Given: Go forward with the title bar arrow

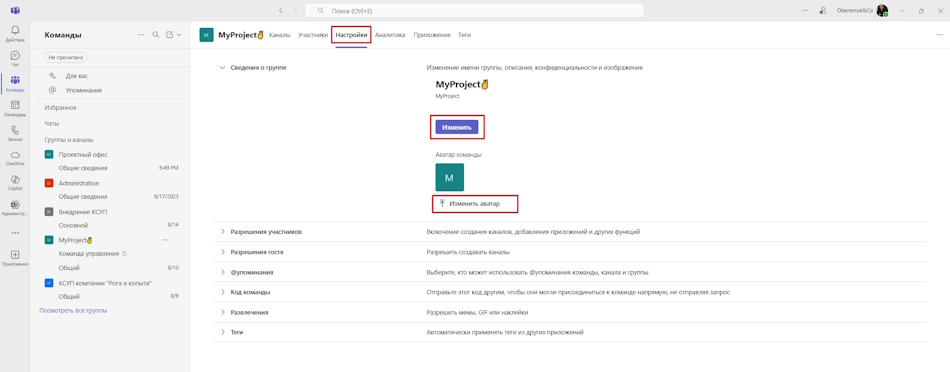Looking at the screenshot, I should 296,10.
